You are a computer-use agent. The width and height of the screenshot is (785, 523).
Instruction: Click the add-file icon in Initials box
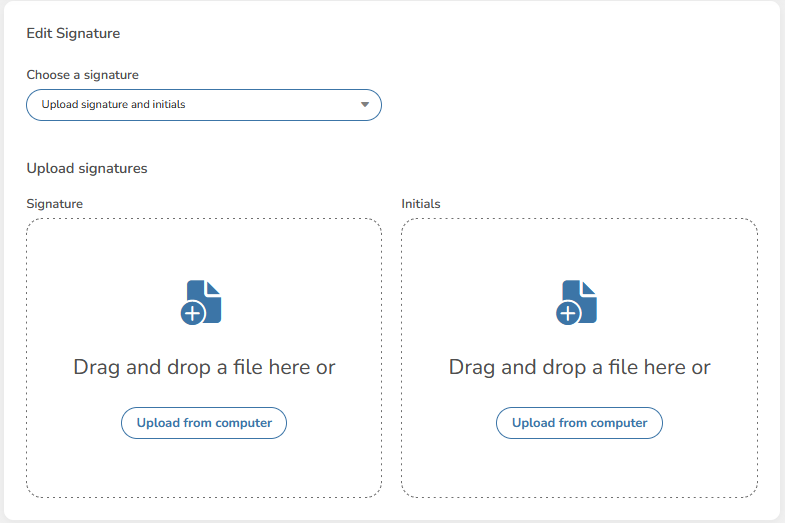(578, 302)
